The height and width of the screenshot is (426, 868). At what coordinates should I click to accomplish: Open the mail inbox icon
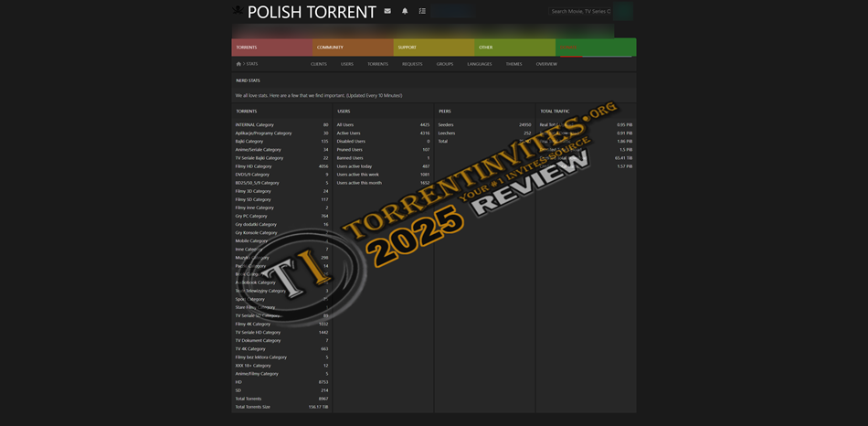[387, 11]
